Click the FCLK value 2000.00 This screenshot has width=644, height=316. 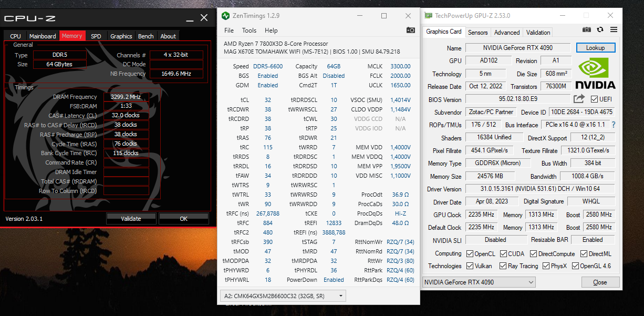point(400,76)
